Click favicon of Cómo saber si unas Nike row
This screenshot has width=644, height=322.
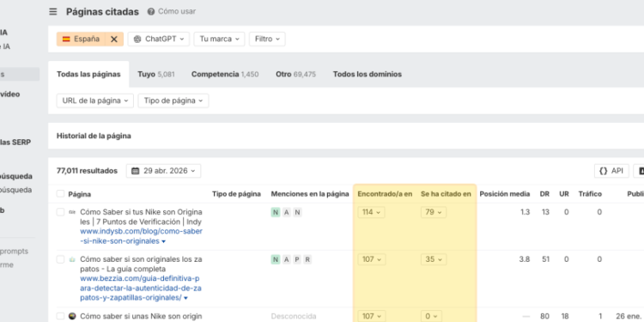click(x=72, y=316)
